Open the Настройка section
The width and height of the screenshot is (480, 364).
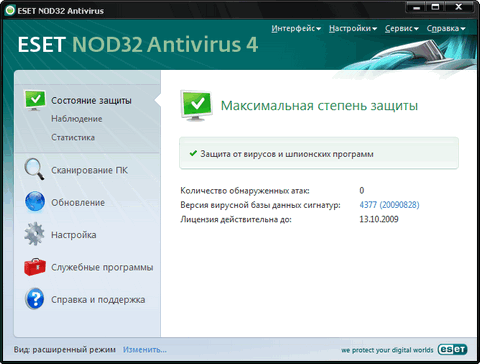(74, 235)
